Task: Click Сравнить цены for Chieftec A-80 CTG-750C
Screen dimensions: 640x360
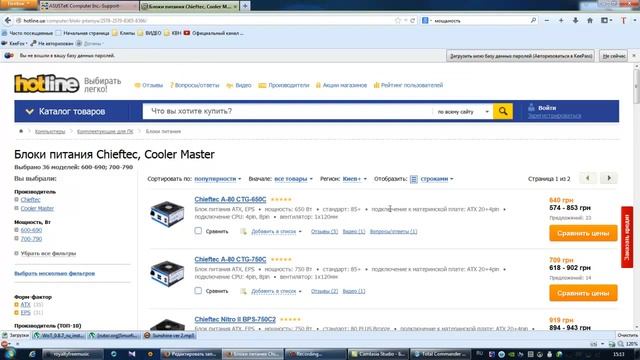Action: tap(583, 293)
